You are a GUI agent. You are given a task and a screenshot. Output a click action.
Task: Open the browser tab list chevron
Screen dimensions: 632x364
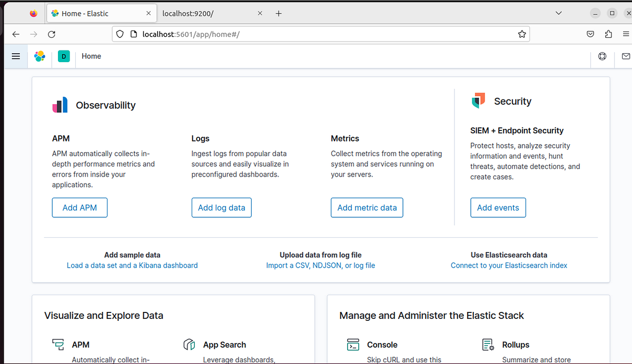click(x=558, y=13)
